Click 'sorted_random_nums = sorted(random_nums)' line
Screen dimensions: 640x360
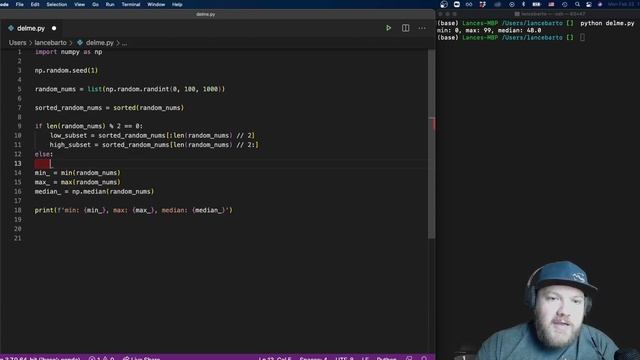(109, 108)
